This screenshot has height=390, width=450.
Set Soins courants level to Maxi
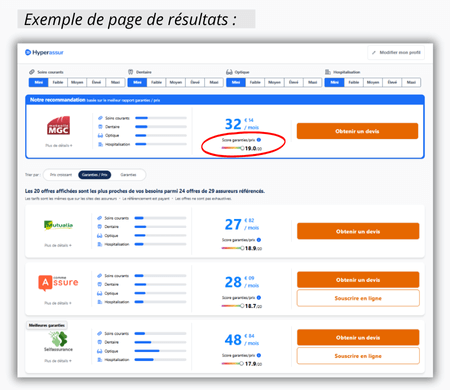point(115,82)
